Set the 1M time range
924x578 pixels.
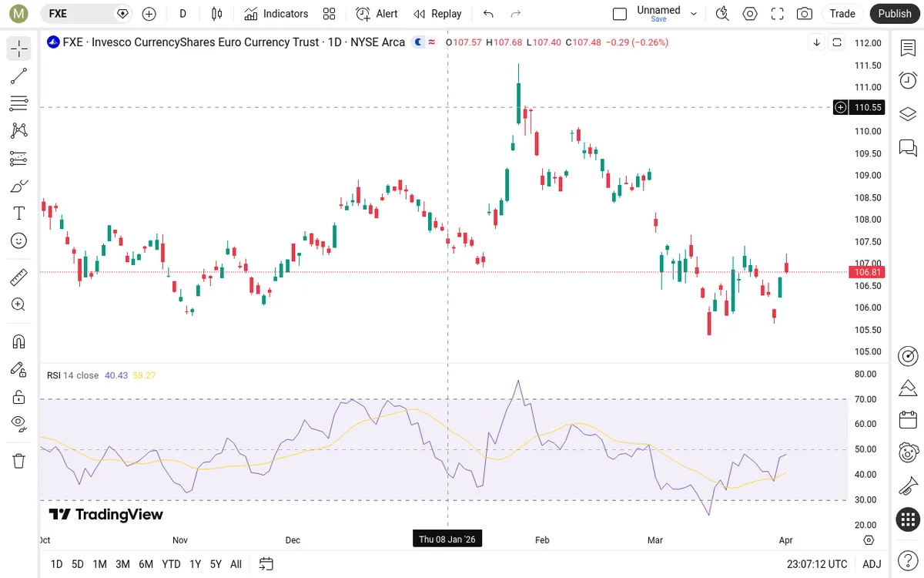[99, 564]
